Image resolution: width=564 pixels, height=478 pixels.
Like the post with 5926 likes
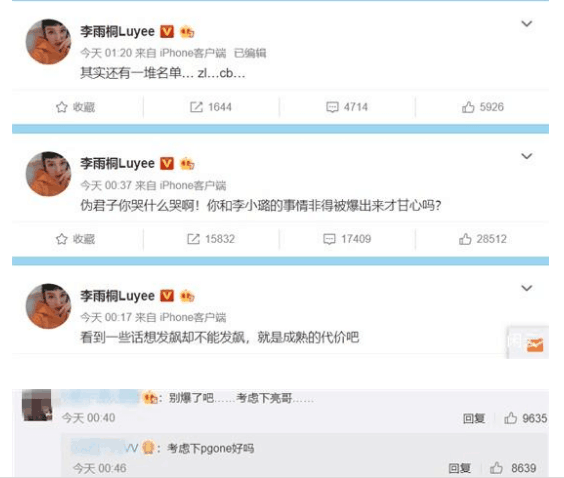click(x=482, y=107)
